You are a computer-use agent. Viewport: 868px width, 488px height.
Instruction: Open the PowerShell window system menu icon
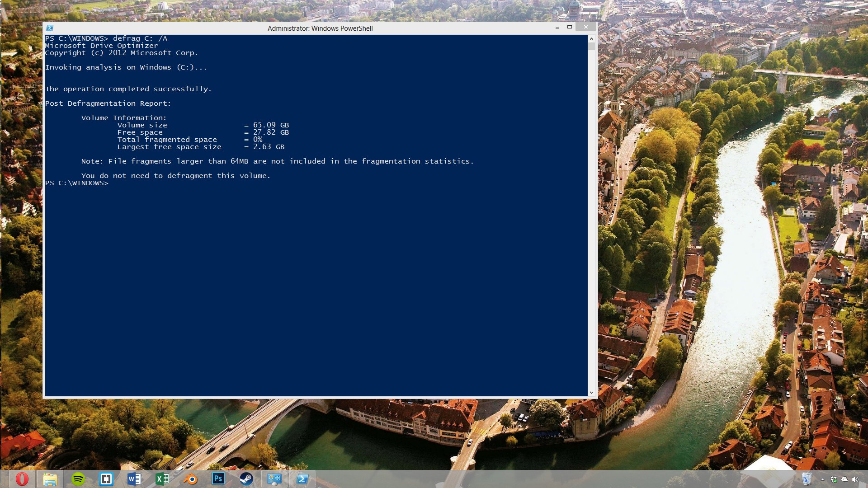(x=50, y=28)
